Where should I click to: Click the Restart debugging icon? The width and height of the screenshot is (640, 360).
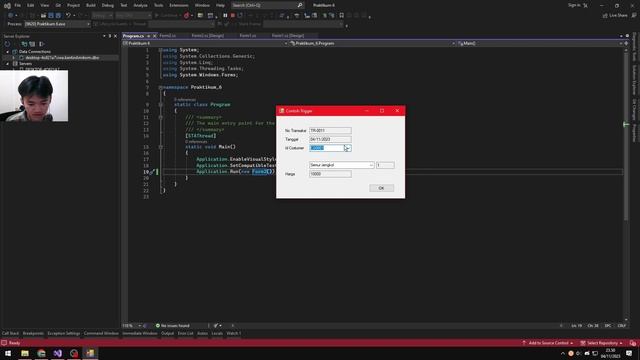click(240, 16)
